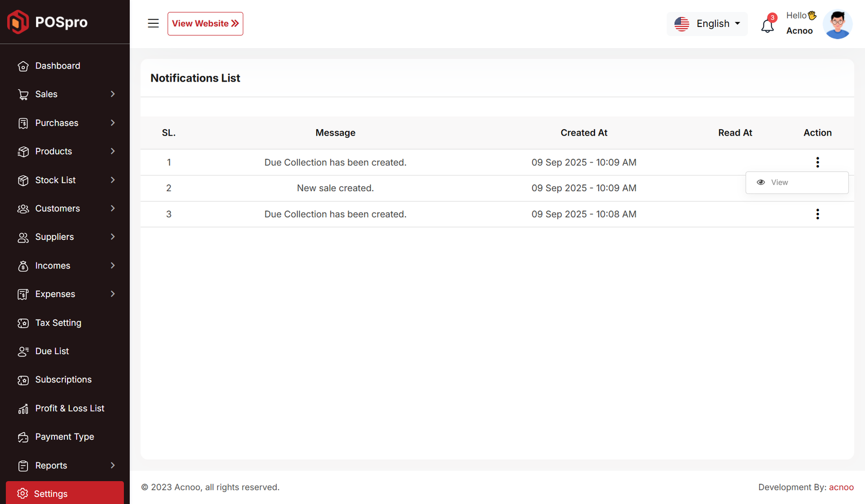Open Due List from sidebar
The width and height of the screenshot is (865, 504).
(x=52, y=351)
